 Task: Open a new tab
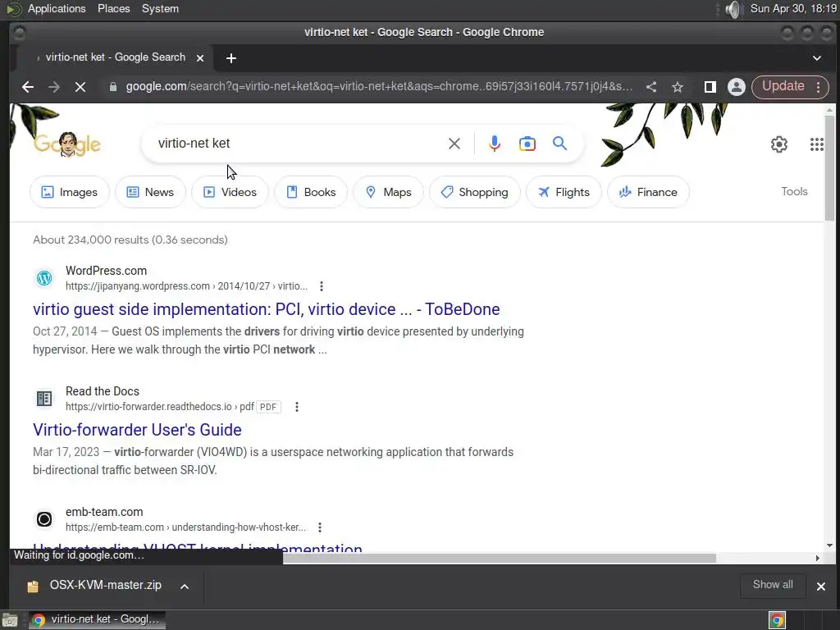click(231, 58)
